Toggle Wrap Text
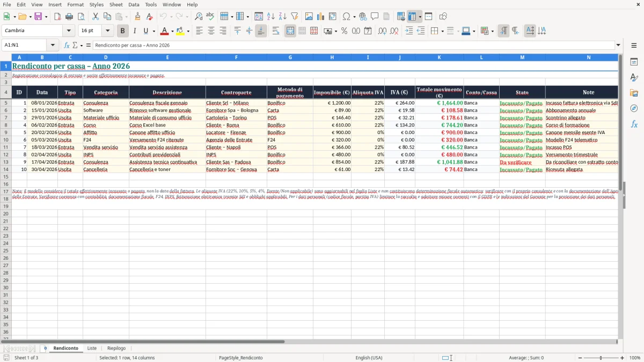Image resolution: width=644 pixels, height=362 pixels. [276, 31]
